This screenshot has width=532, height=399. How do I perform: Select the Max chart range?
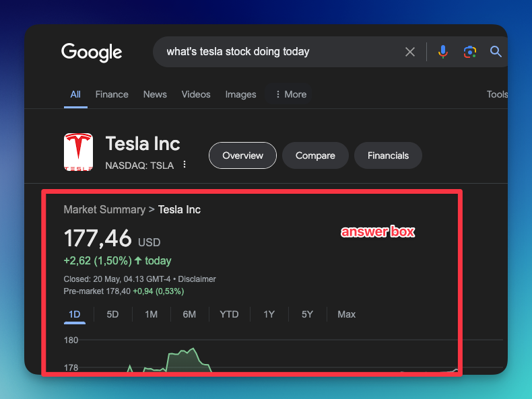point(346,314)
